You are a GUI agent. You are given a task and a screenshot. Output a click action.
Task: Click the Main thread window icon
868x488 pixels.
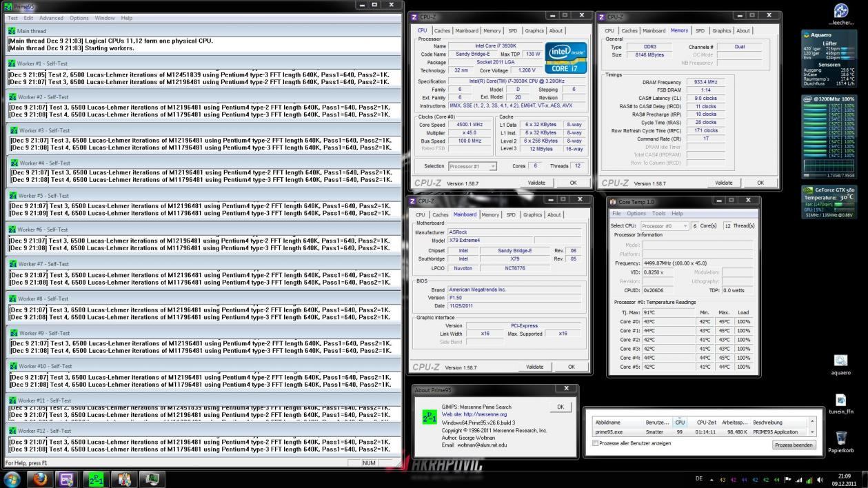(x=12, y=31)
